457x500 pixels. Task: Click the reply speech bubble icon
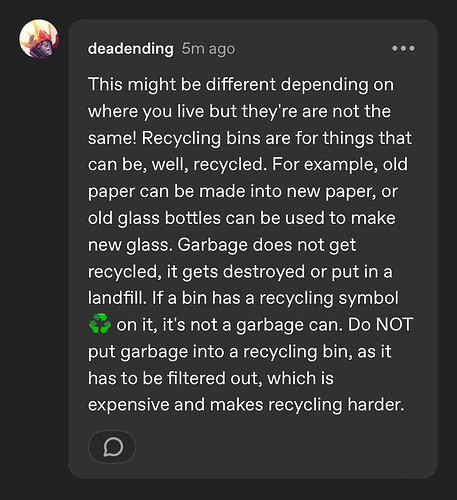(112, 447)
